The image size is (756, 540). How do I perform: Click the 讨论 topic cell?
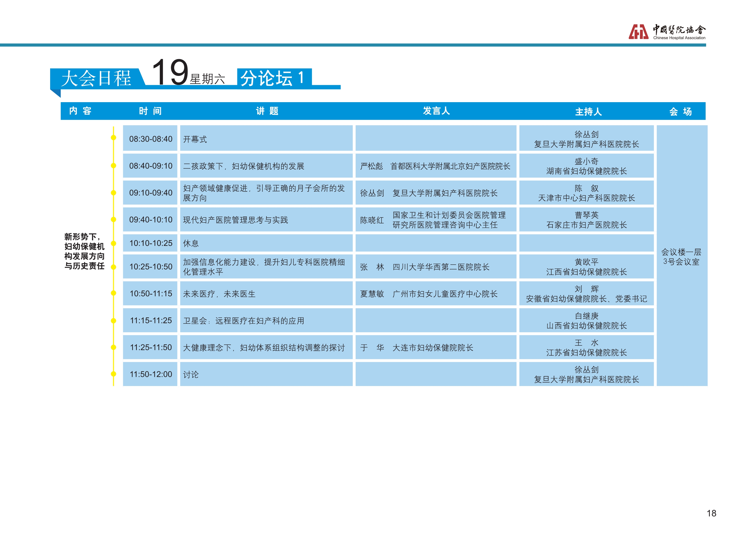pos(266,374)
